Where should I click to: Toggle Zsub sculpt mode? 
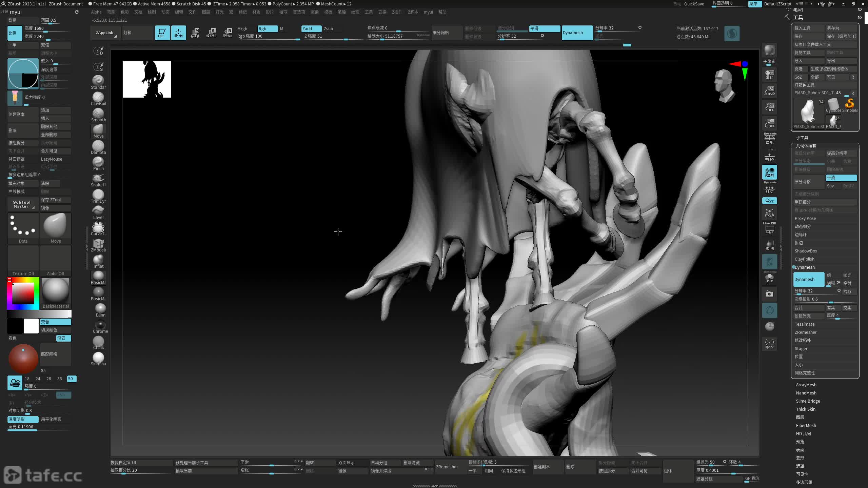[x=328, y=28]
